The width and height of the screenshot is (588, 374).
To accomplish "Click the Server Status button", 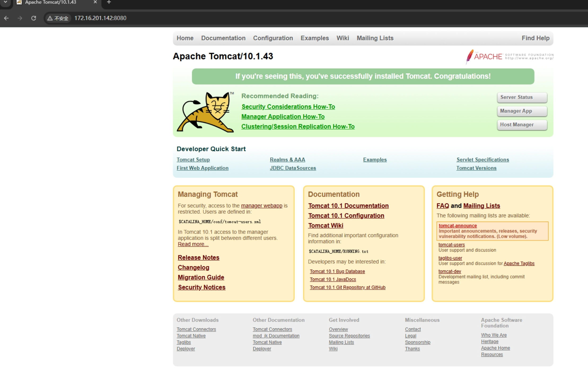I will tap(522, 97).
